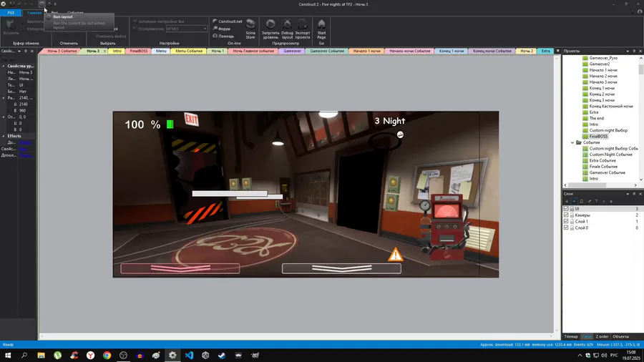The image size is (644, 362).
Task: Pin the Проекты panel
Action: [x=634, y=51]
